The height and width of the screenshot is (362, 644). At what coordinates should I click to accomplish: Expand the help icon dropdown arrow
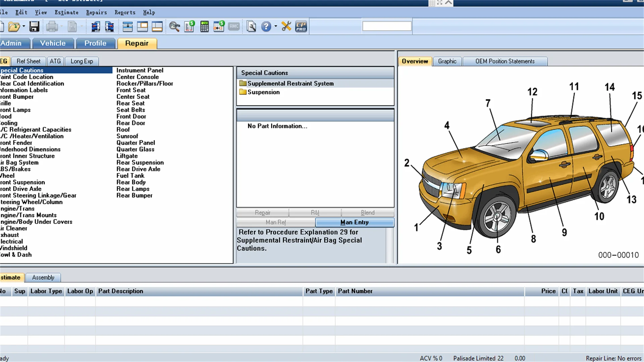(x=276, y=26)
